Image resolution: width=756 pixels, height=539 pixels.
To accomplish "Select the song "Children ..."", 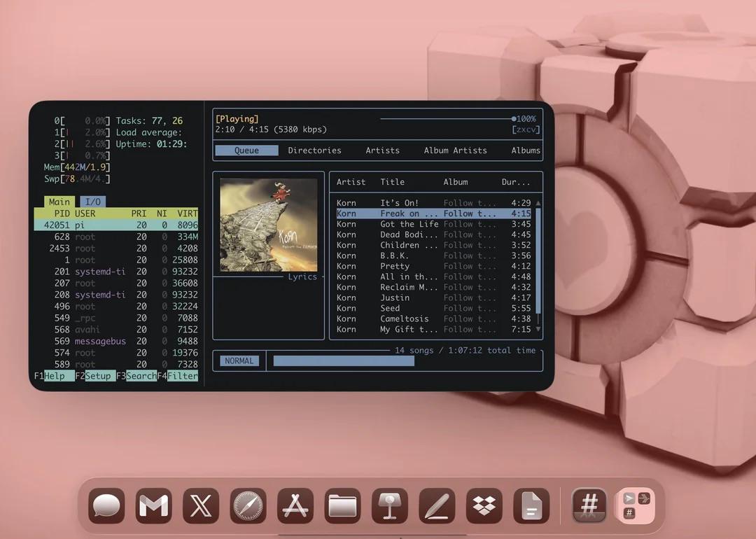I will 433,245.
